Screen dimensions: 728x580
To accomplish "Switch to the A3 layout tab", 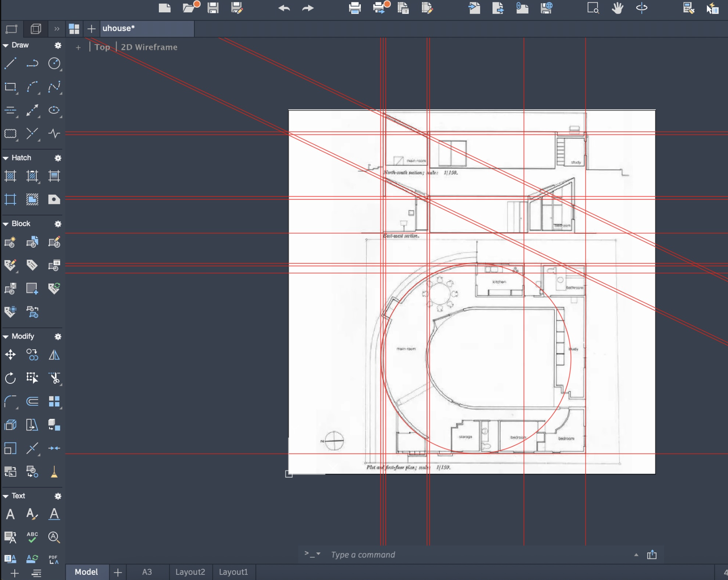I will click(147, 572).
